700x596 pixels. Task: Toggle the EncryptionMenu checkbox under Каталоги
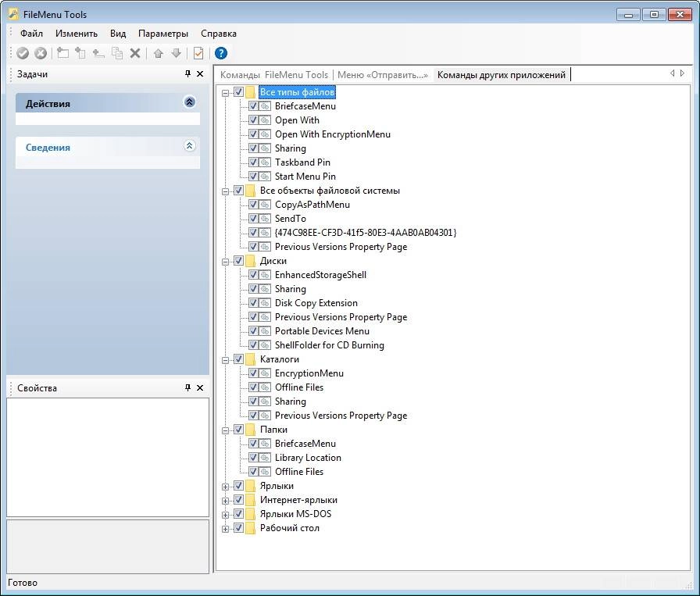click(x=253, y=373)
